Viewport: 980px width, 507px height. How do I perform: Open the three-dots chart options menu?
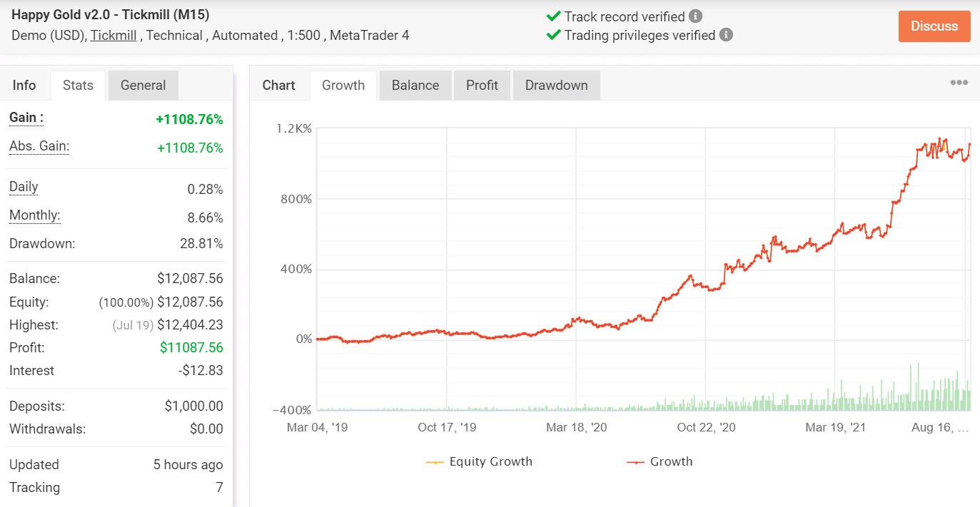959,83
